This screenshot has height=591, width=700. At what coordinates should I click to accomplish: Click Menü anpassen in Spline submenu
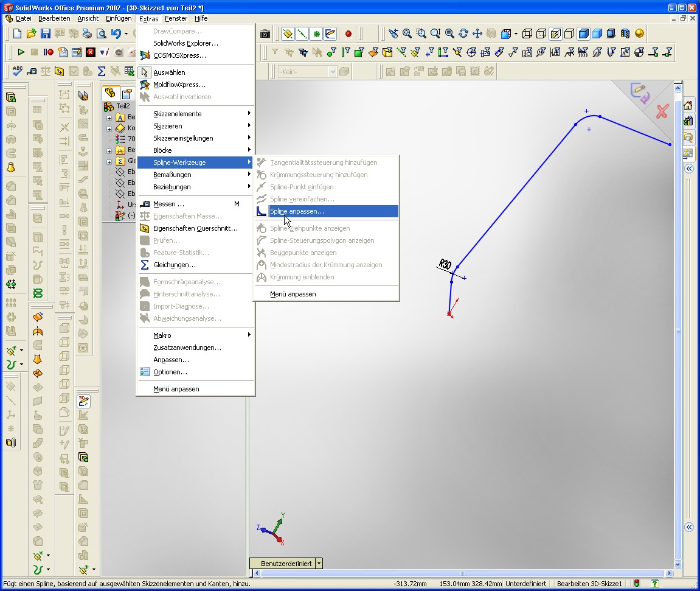point(327,294)
